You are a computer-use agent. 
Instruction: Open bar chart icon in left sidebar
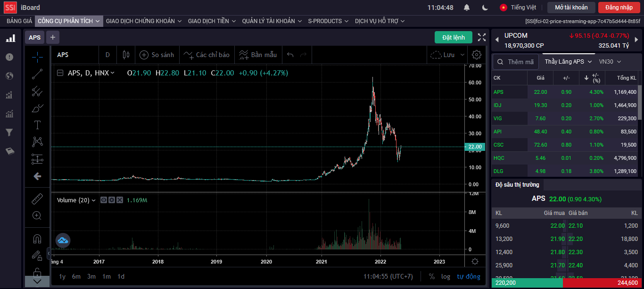point(10,38)
